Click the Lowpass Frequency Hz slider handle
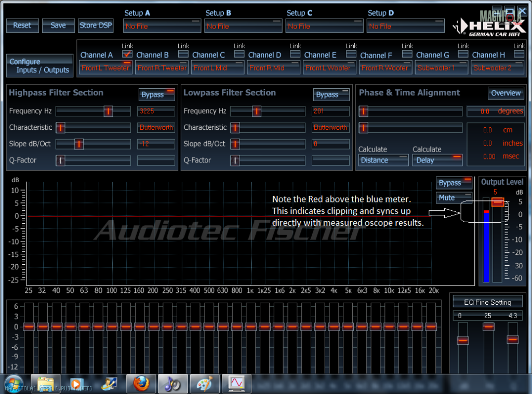 [x=257, y=111]
